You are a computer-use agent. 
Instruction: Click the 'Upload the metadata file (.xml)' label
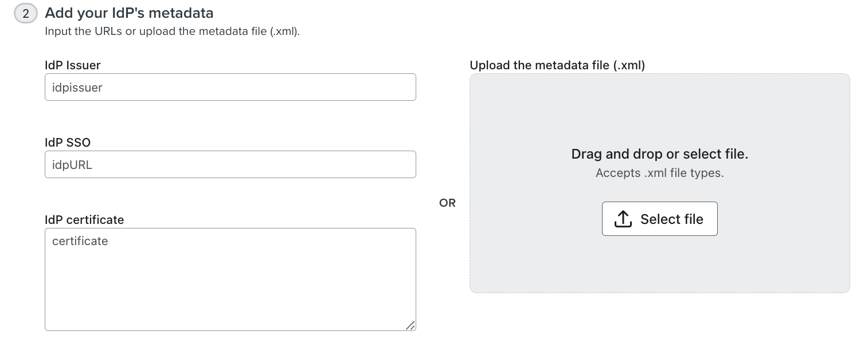(x=556, y=65)
